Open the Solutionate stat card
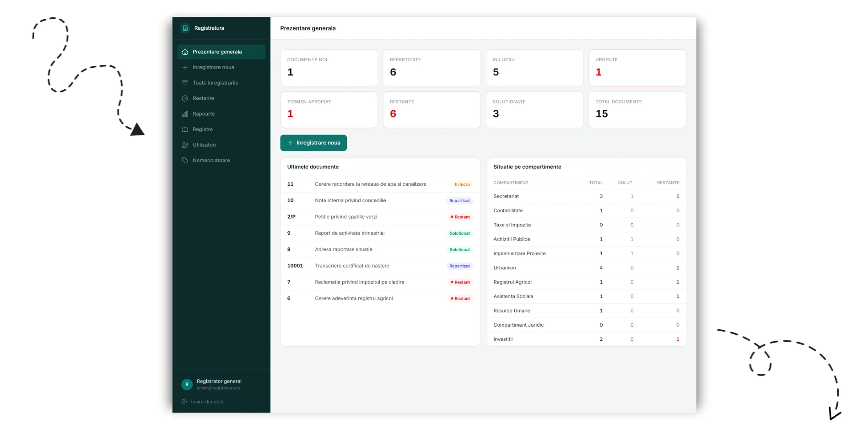 pyautogui.click(x=534, y=110)
